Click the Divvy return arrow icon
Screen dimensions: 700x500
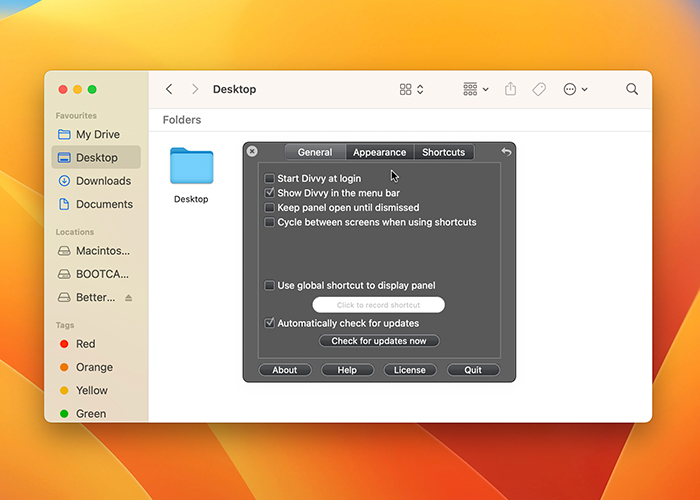pos(506,152)
